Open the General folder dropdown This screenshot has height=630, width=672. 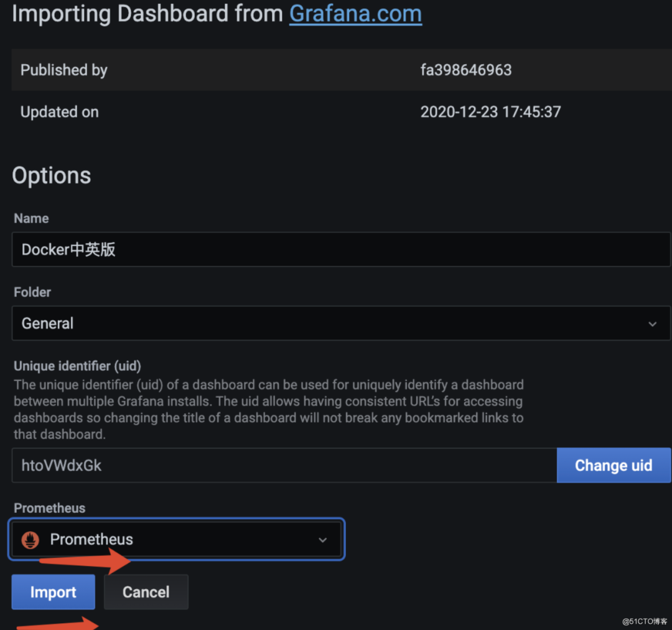[341, 323]
